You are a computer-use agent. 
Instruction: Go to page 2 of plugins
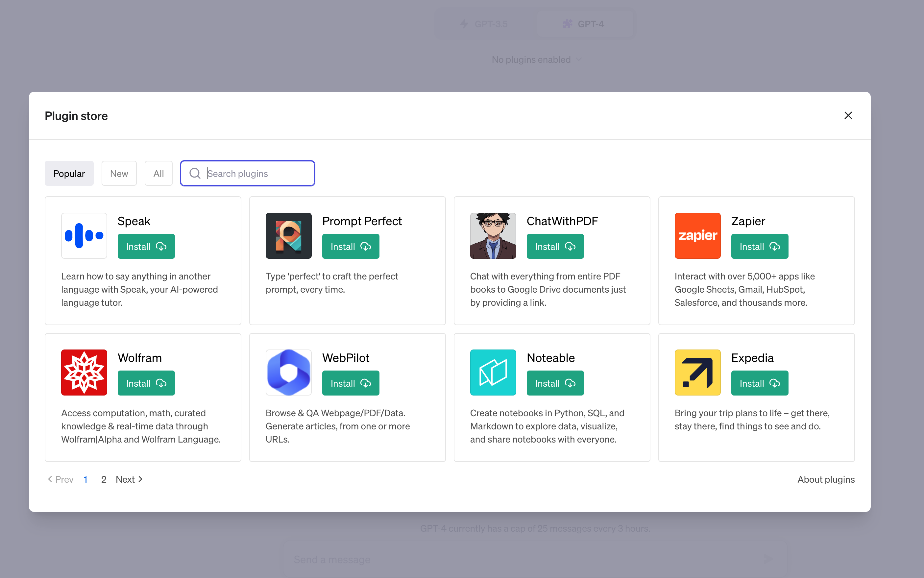point(104,479)
